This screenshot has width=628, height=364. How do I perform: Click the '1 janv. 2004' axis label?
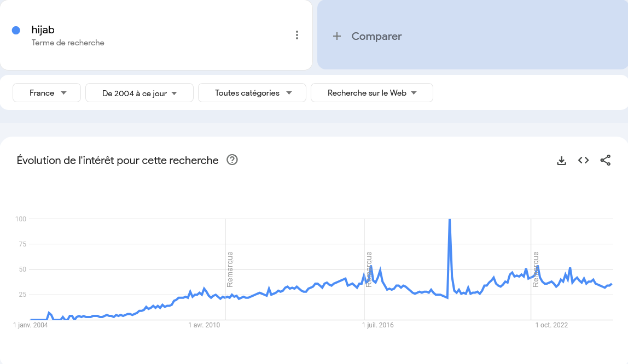tap(31, 325)
